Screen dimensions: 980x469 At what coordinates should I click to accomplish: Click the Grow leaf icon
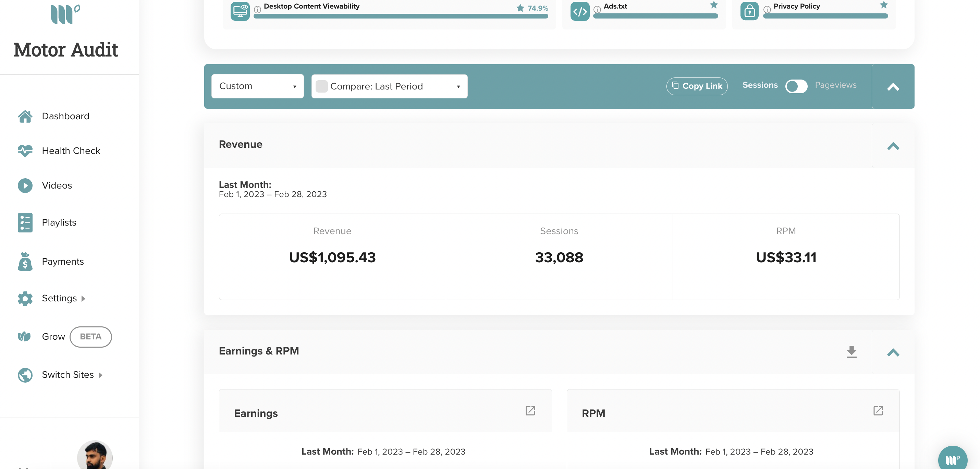click(x=24, y=337)
